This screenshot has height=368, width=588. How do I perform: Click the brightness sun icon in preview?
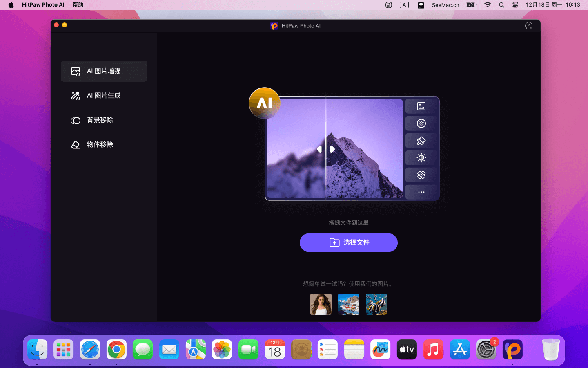pyautogui.click(x=421, y=158)
